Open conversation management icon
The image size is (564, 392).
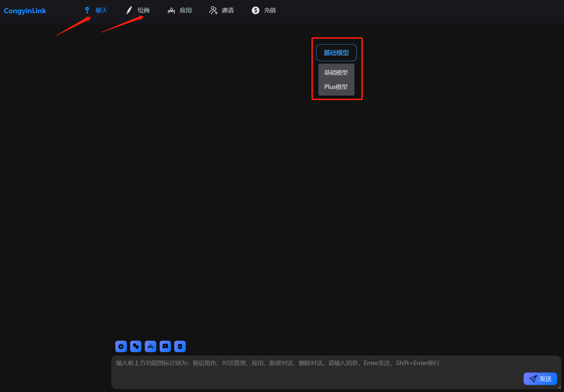tap(136, 347)
